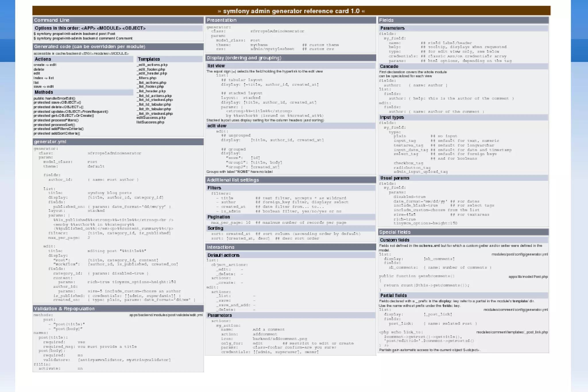Click the 'Partial fields' subheading

coord(463,296)
